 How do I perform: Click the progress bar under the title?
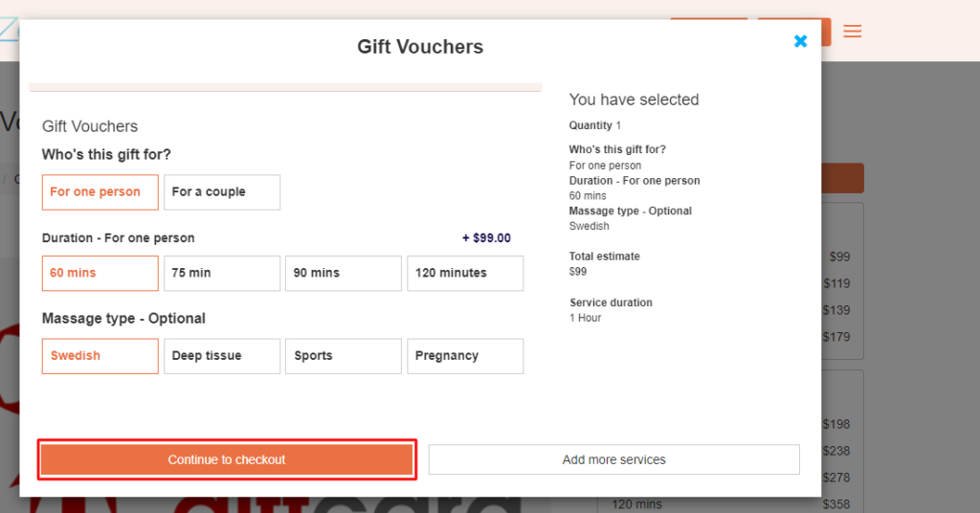pos(285,87)
